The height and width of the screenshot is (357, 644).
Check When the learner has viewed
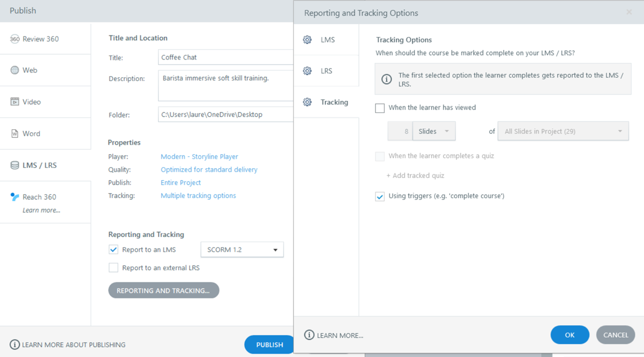[x=380, y=108]
